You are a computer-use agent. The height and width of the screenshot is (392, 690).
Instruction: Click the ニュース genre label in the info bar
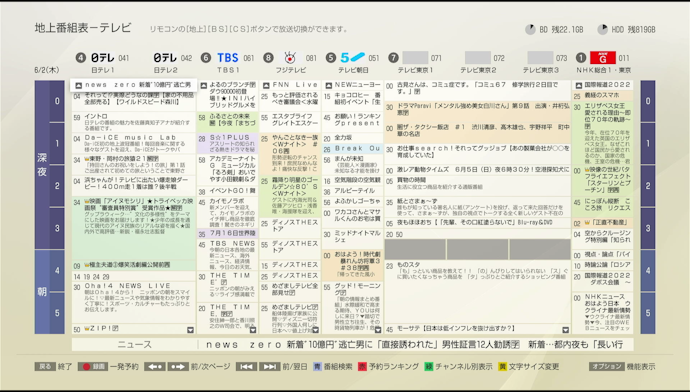135,344
